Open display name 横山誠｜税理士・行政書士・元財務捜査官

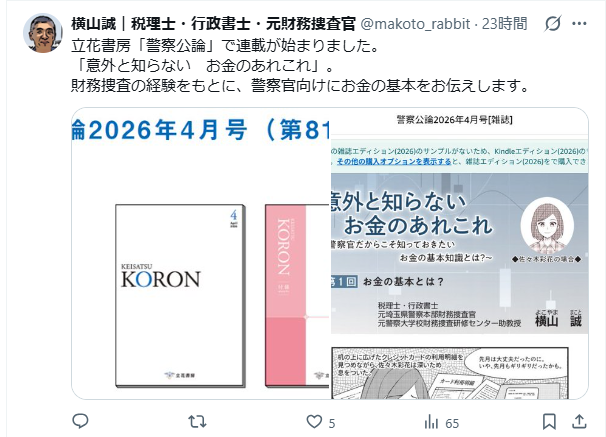pos(213,24)
